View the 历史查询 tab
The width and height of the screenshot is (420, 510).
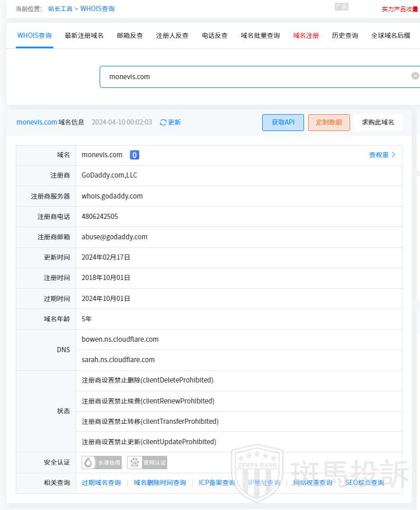click(345, 36)
